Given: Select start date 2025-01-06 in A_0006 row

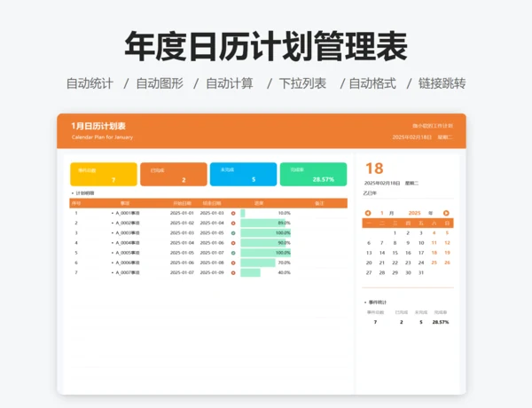Looking at the screenshot, I should [182, 263].
